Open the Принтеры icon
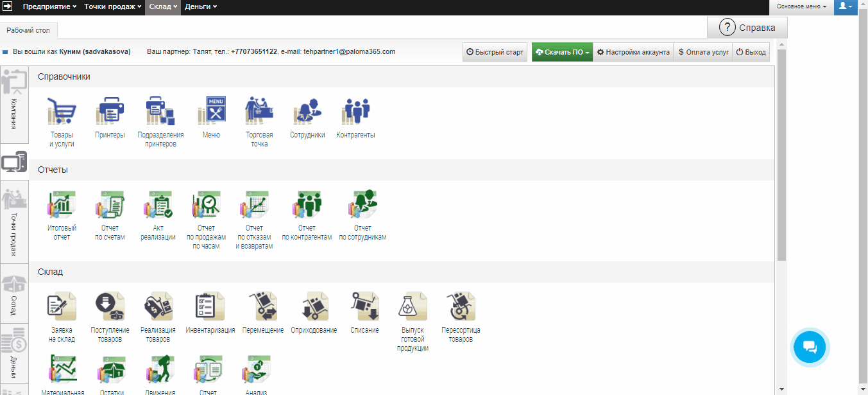This screenshot has width=868, height=395. click(110, 113)
